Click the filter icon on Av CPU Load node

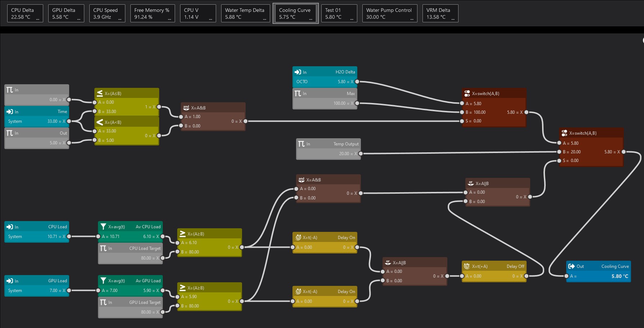pos(103,227)
